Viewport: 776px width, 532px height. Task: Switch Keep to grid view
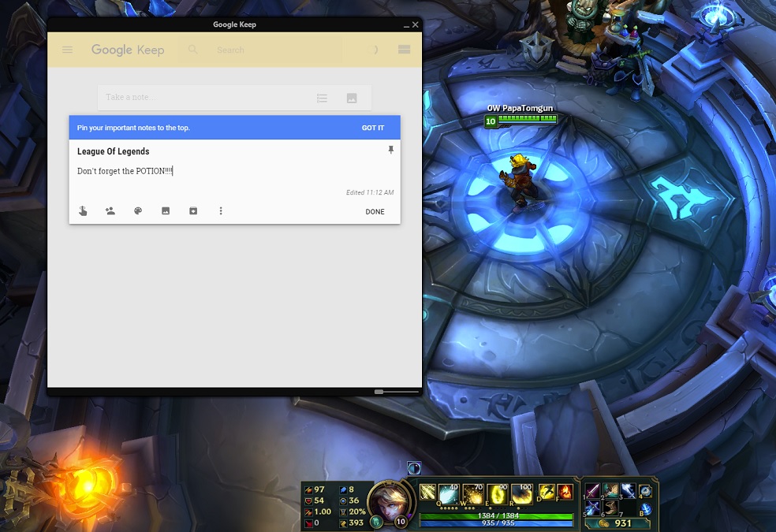[404, 49]
